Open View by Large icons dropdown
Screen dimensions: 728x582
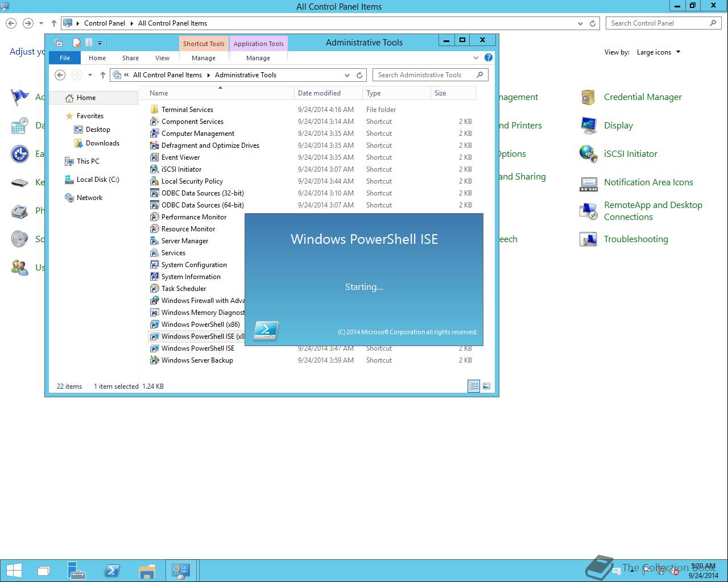tap(659, 52)
